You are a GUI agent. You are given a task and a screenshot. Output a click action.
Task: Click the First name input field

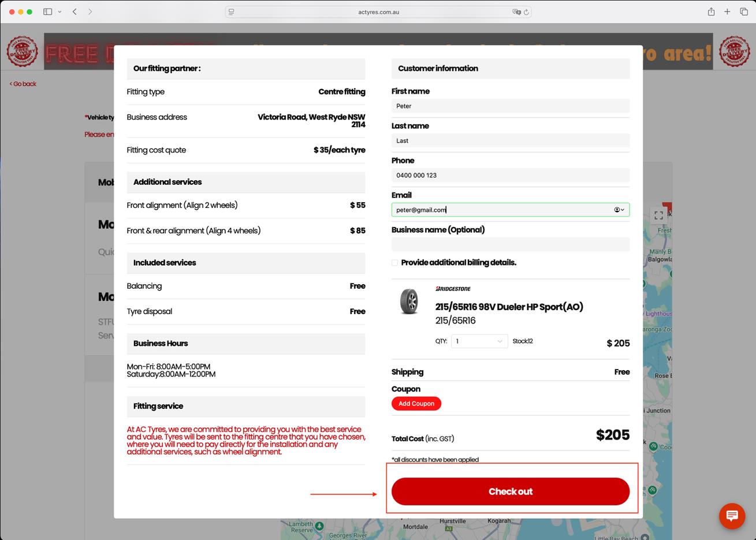pyautogui.click(x=510, y=106)
